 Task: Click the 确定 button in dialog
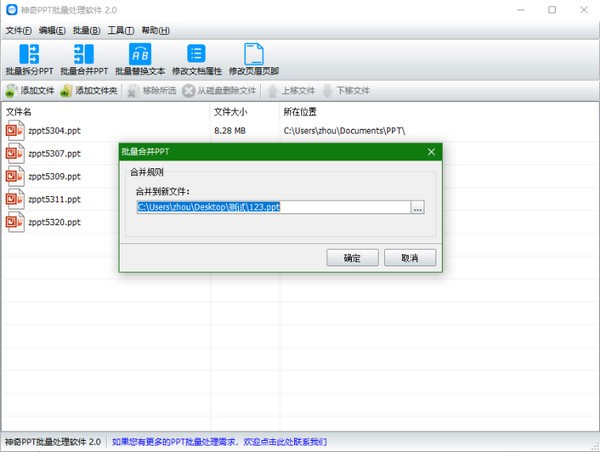(352, 257)
